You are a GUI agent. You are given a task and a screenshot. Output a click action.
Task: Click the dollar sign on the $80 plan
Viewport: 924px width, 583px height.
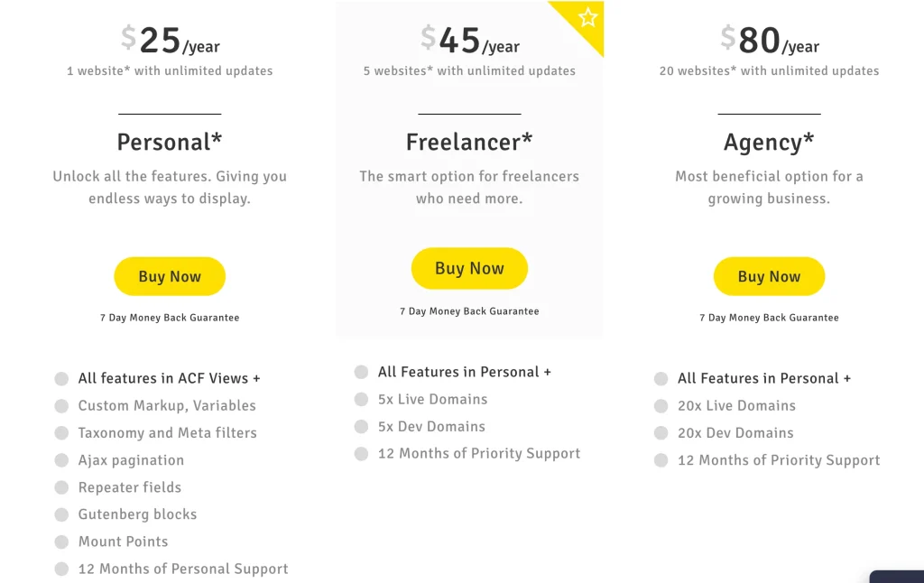pyautogui.click(x=728, y=38)
